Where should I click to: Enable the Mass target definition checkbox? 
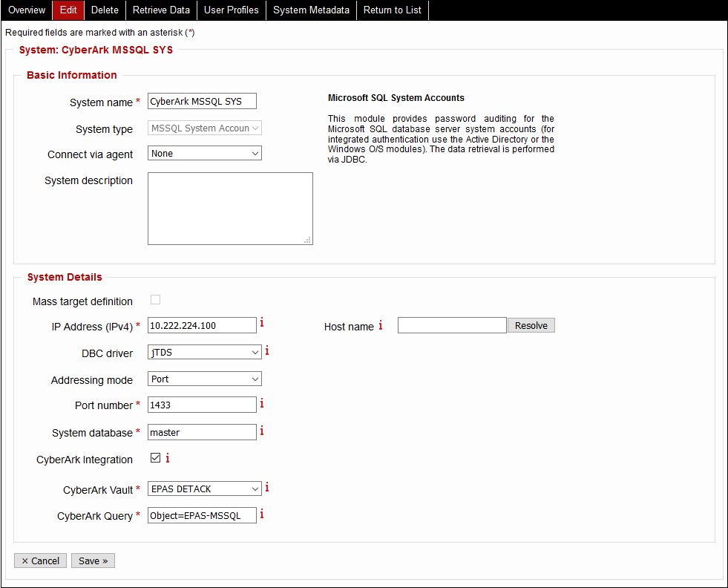pos(155,298)
